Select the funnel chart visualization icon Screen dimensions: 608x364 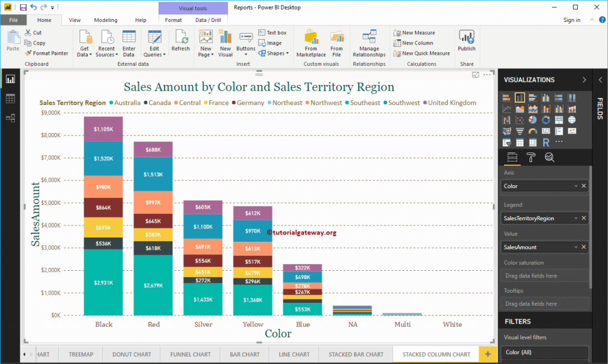tap(520, 131)
